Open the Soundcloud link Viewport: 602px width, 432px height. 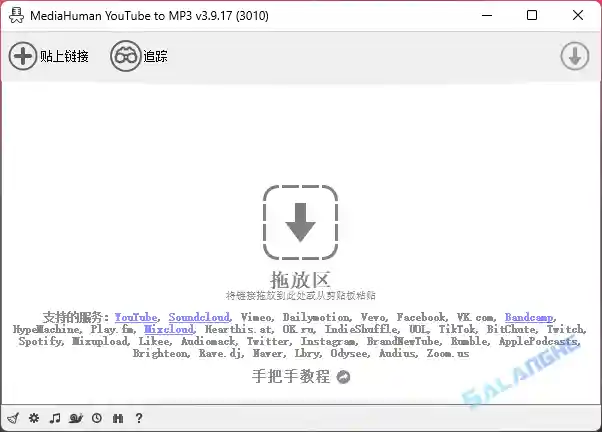(x=200, y=317)
